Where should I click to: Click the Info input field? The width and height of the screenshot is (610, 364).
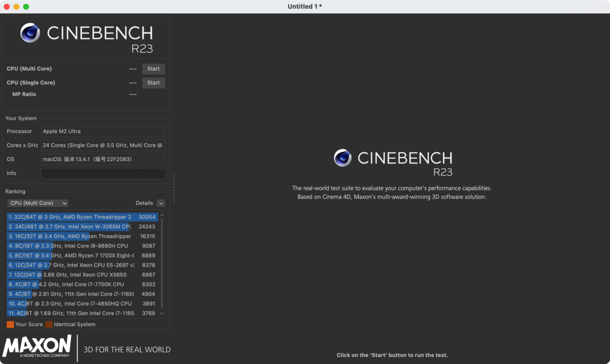[103, 174]
